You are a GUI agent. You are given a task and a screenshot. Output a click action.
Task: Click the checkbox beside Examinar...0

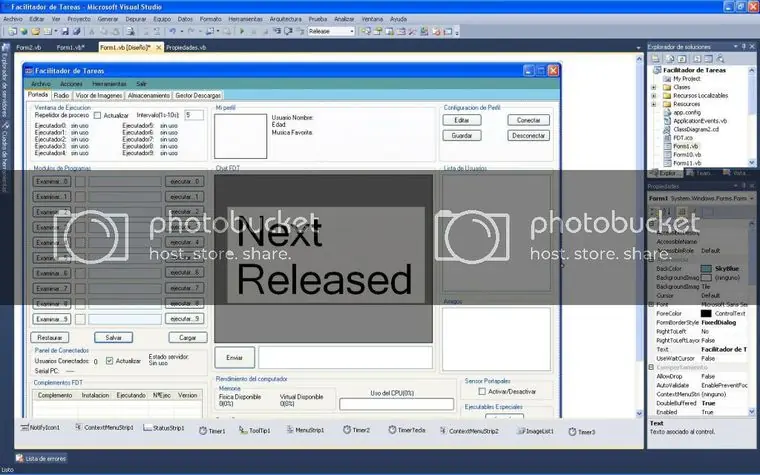(x=80, y=182)
